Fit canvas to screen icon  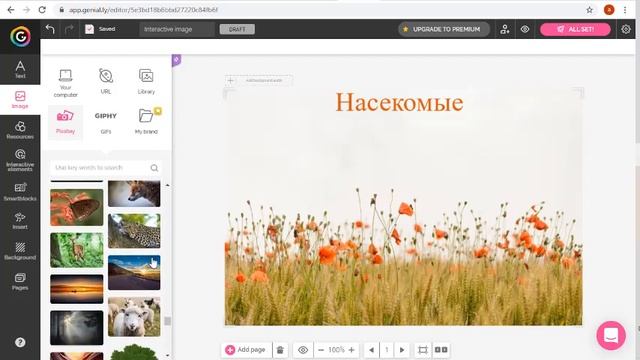point(422,350)
